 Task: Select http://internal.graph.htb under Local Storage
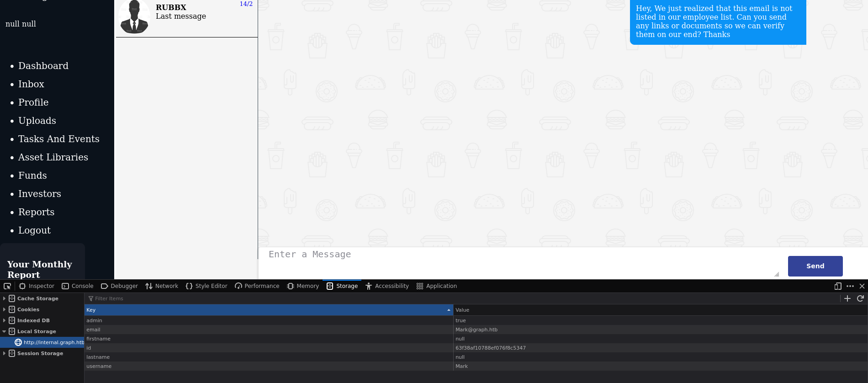(x=53, y=342)
